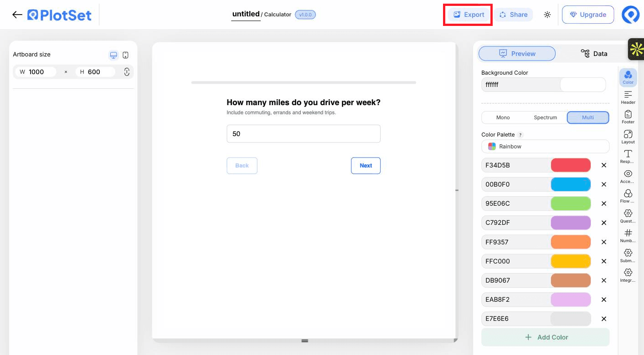Open the Flow settings sidebar icon
The image size is (644, 355).
(628, 196)
